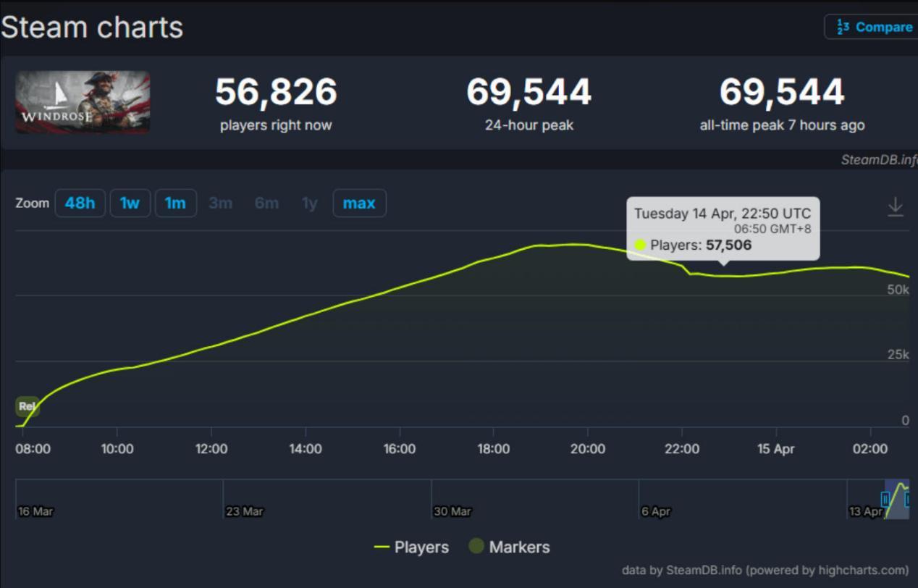The image size is (918, 588).
Task: Toggle the Markers series in legend
Action: click(x=510, y=547)
